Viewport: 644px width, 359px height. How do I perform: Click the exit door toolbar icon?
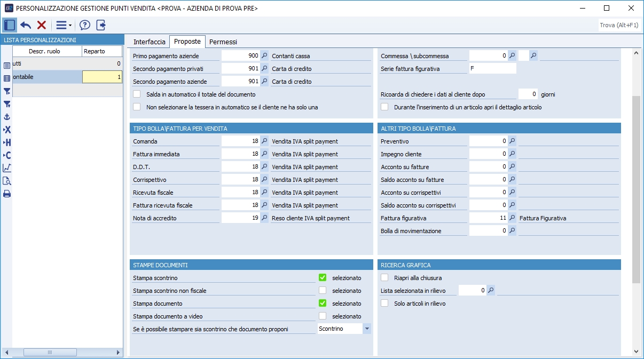pyautogui.click(x=101, y=25)
